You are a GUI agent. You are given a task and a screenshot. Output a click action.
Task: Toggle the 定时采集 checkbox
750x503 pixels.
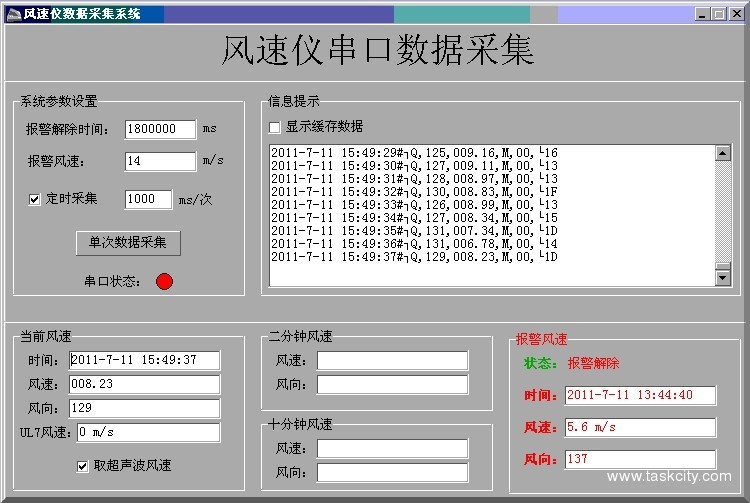(34, 199)
